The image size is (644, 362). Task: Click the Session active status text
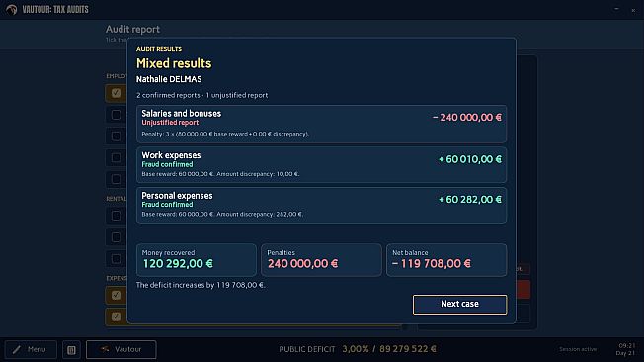(578, 349)
